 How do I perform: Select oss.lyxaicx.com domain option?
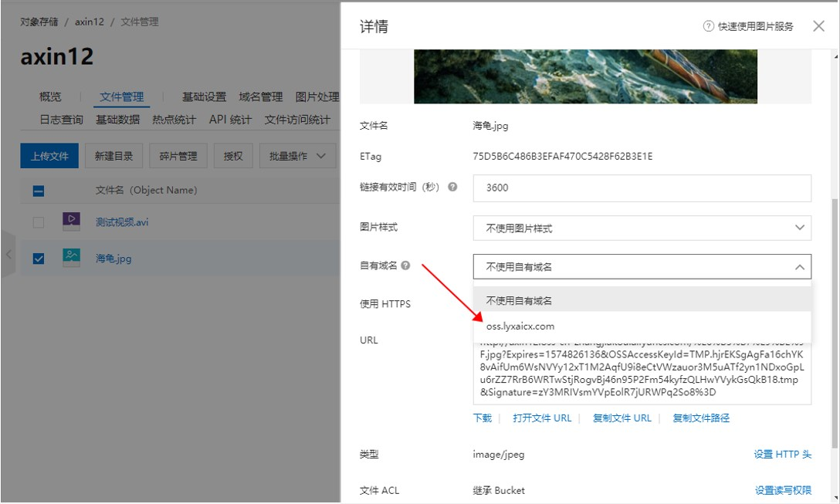pyautogui.click(x=642, y=326)
